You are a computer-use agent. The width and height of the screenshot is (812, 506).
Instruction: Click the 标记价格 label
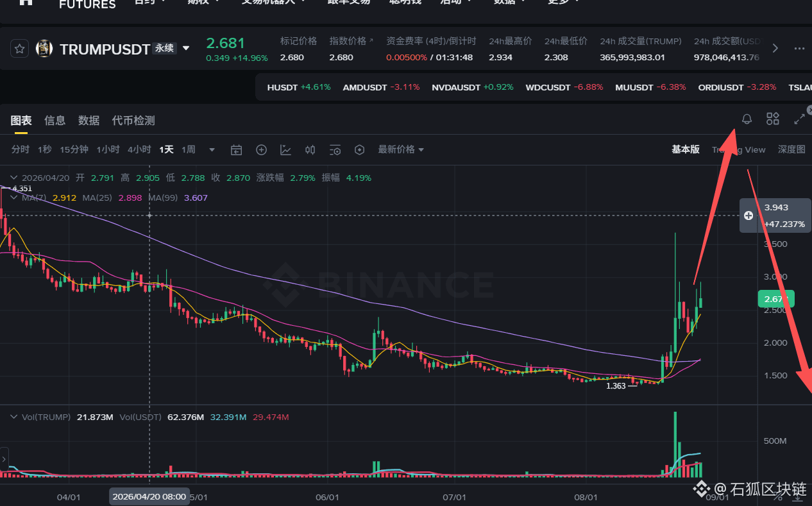pyautogui.click(x=298, y=41)
